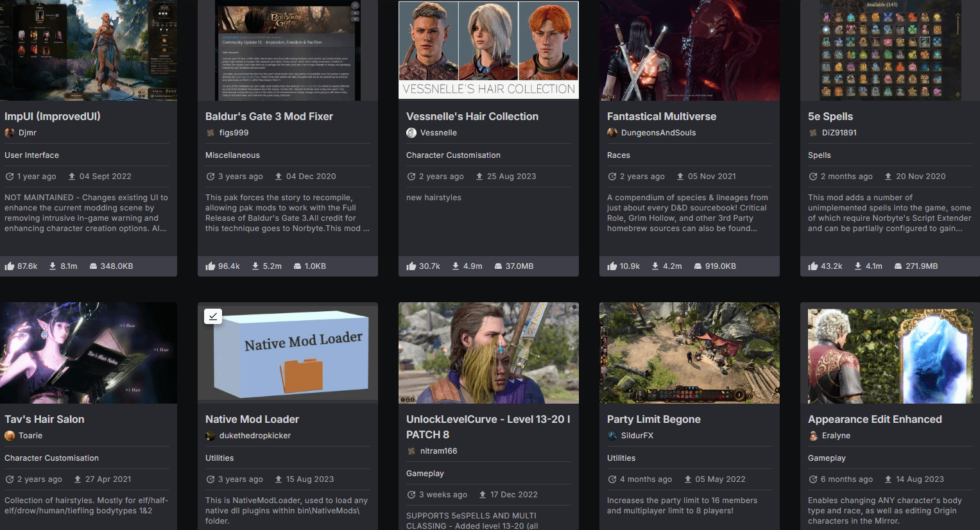Screen dimensions: 980x530
Task: Click the updated clock icon on ImpUI card
Action: [10, 176]
